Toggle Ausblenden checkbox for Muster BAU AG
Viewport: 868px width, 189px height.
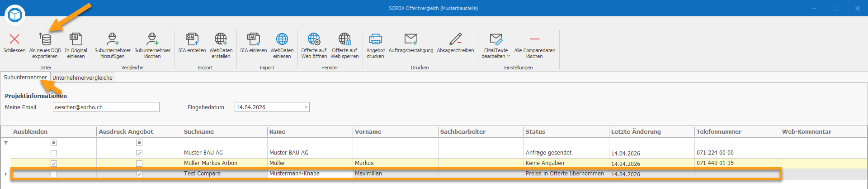click(x=54, y=153)
